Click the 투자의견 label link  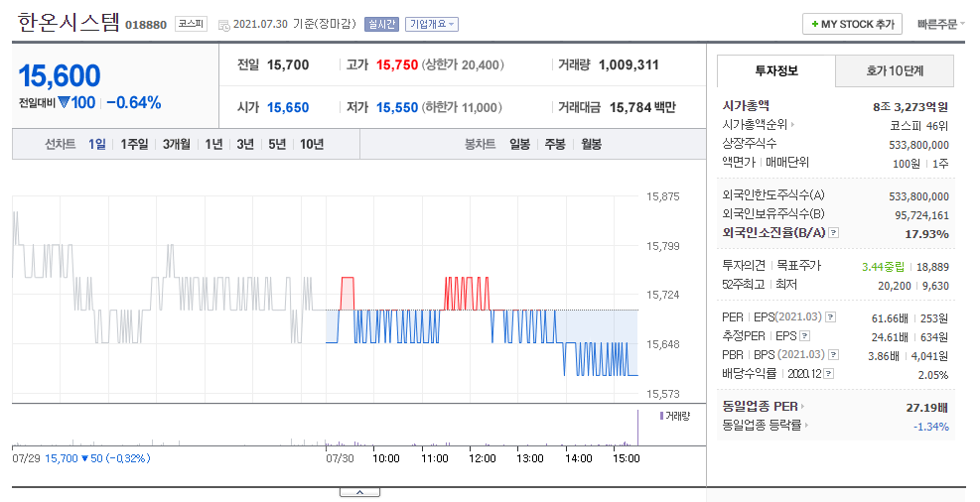pos(744,265)
